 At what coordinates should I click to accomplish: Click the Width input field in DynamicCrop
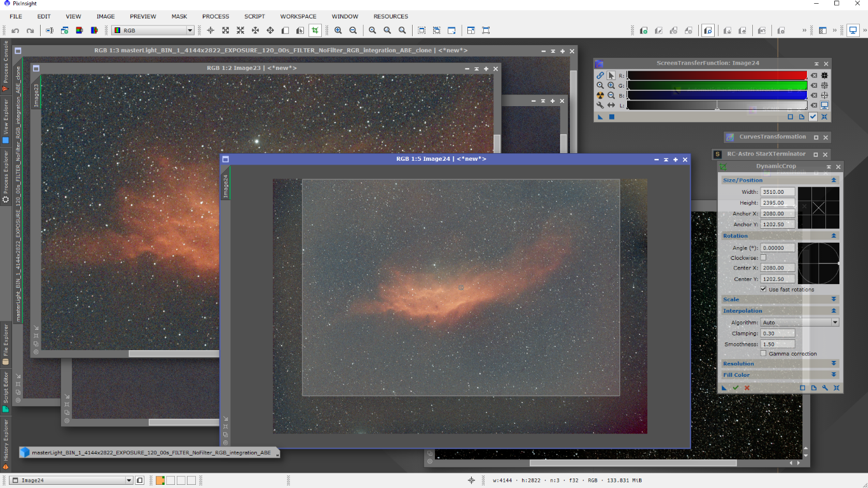pyautogui.click(x=777, y=192)
